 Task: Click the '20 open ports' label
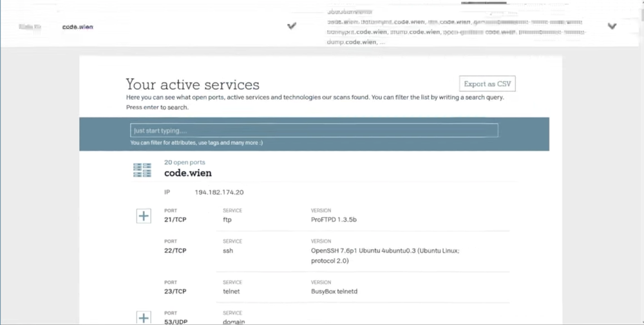[x=184, y=162]
